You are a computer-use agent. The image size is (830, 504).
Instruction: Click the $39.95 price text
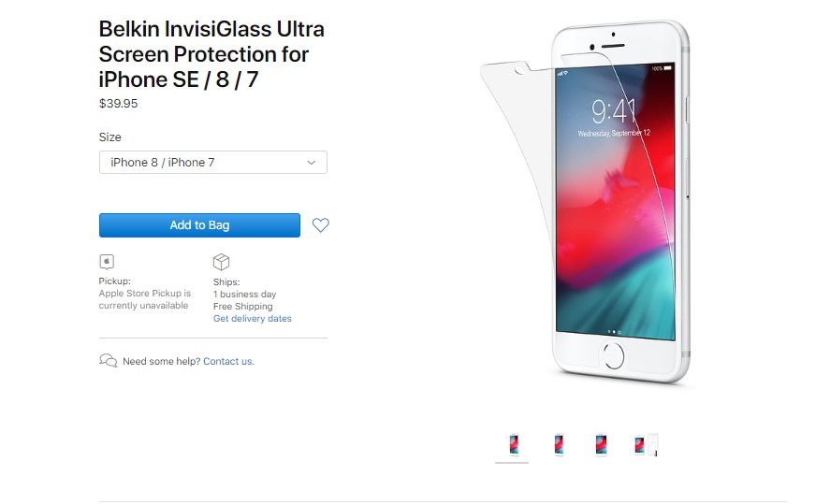tap(118, 104)
